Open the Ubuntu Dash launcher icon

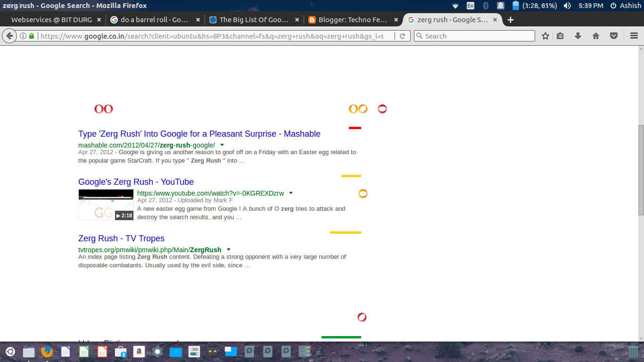10,352
